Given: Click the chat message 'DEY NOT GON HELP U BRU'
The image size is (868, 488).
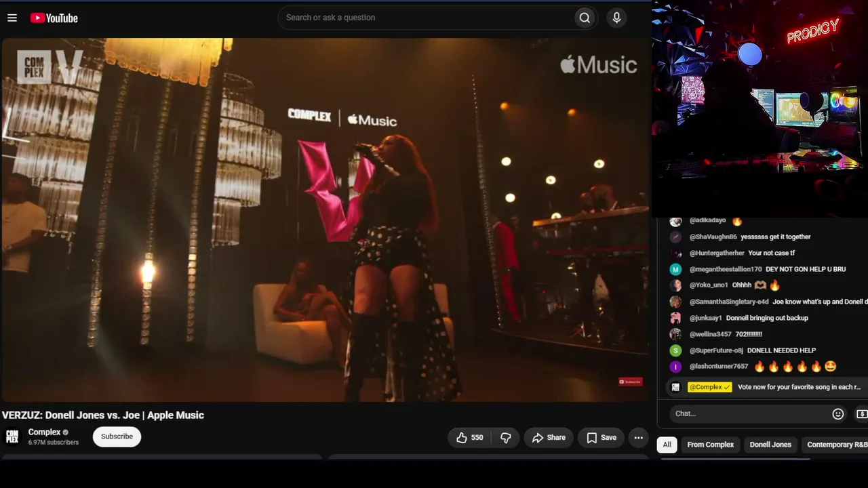Looking at the screenshot, I should tap(806, 269).
